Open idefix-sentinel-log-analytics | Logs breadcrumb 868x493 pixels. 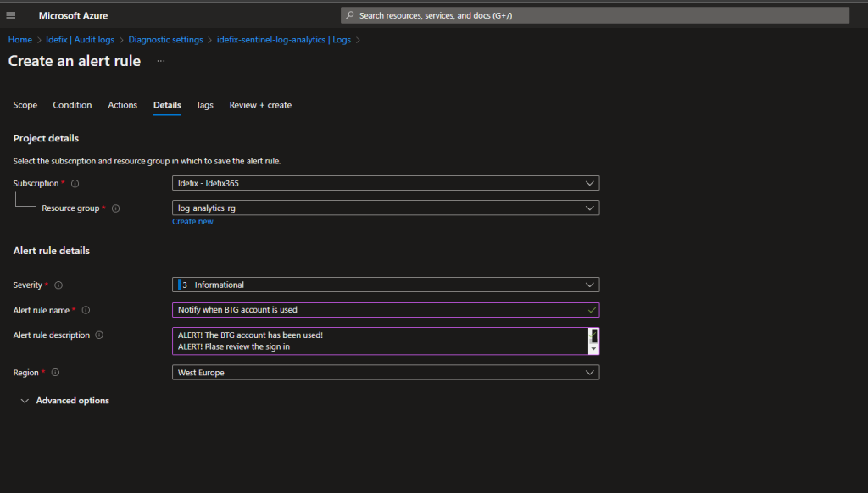(x=283, y=40)
